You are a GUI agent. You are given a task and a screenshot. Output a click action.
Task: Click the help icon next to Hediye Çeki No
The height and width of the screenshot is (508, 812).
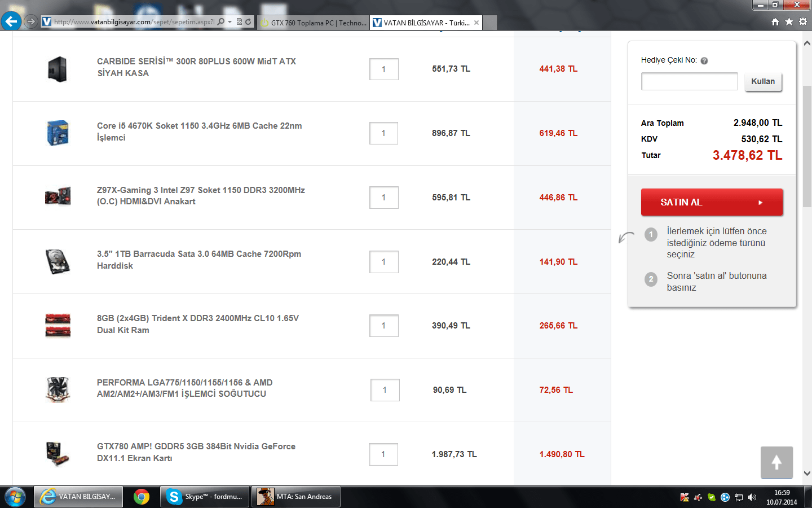coord(704,61)
